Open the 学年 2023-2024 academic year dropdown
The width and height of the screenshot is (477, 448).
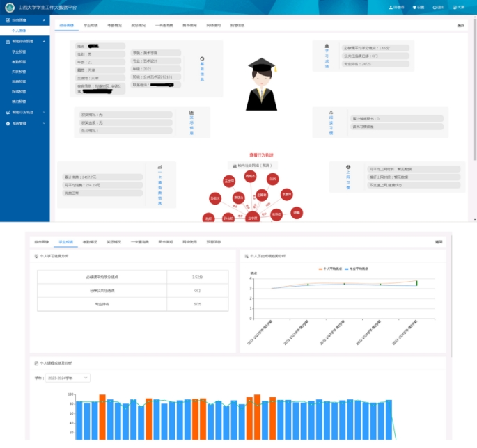tap(67, 378)
